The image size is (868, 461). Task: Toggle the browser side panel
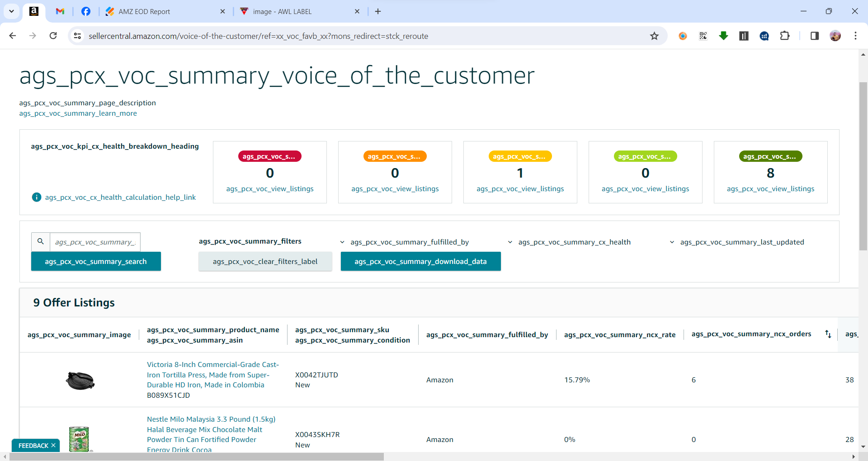[815, 36]
